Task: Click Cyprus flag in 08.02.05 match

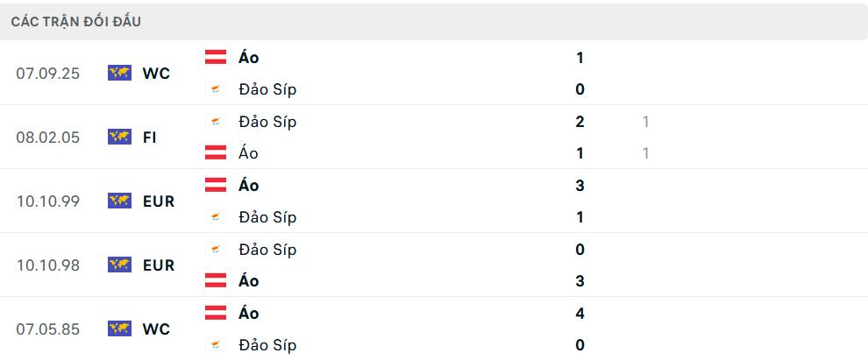Action: click(216, 122)
